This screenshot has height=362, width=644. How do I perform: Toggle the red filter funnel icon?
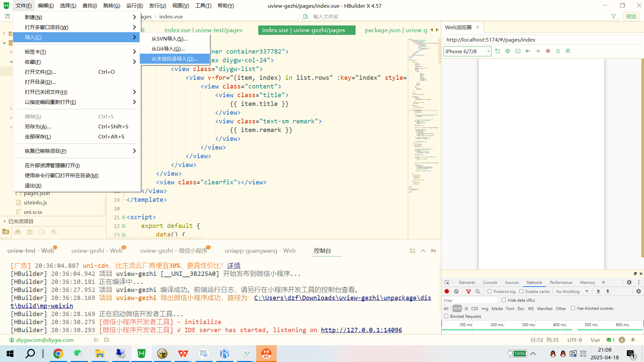pyautogui.click(x=469, y=291)
